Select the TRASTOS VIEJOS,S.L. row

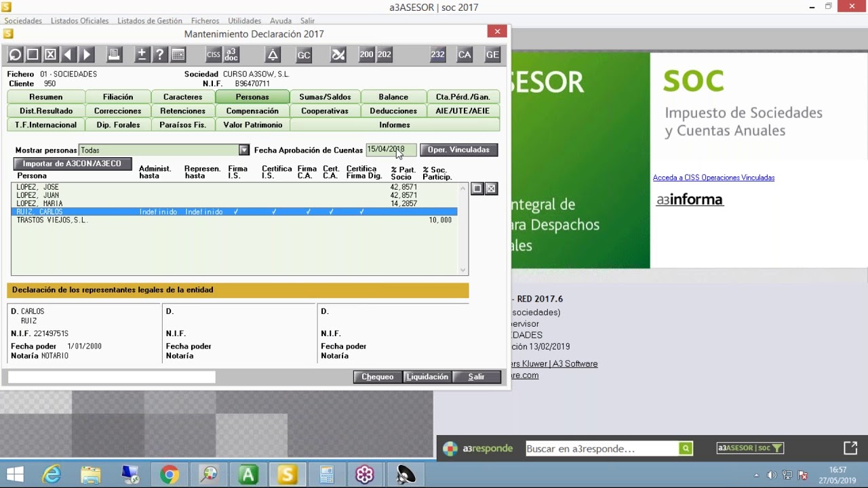(235, 220)
